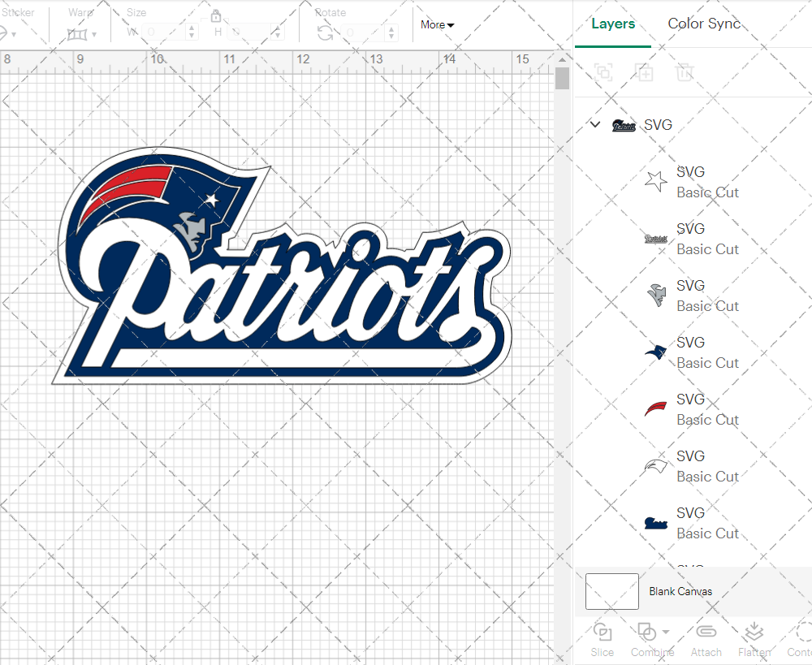Click the Blank Canvas color swatch
This screenshot has height=665, width=812.
pyautogui.click(x=611, y=591)
